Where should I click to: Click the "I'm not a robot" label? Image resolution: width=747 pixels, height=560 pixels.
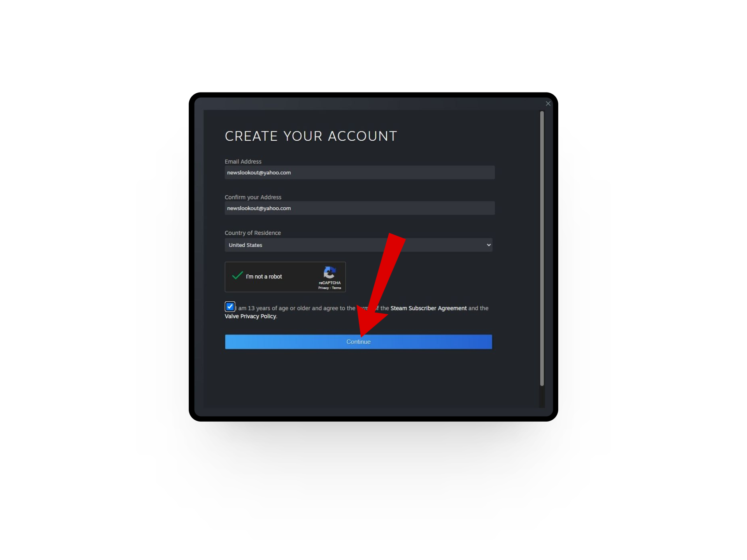(264, 276)
